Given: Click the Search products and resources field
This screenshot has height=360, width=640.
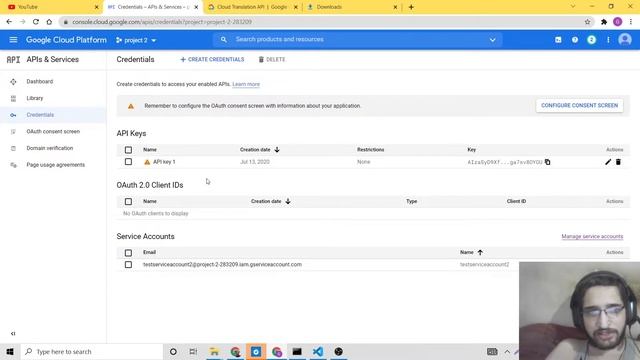Looking at the screenshot, I should [357, 40].
